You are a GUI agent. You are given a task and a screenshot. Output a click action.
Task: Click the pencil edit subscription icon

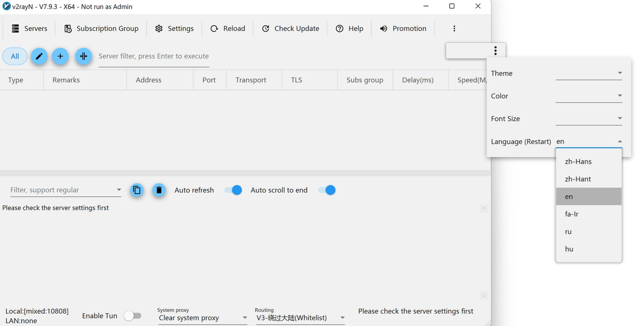tap(39, 56)
